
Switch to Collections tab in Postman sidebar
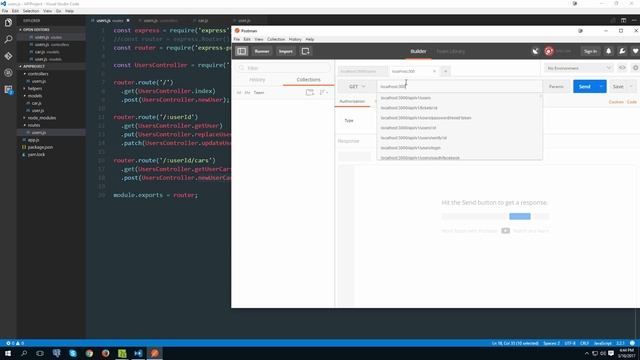[309, 80]
